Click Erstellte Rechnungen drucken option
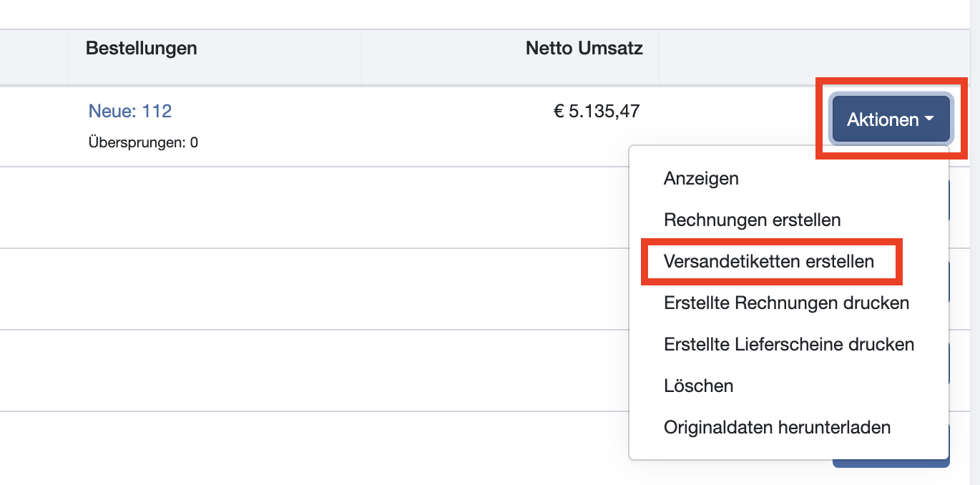Viewport: 980px width, 485px height. coord(786,303)
